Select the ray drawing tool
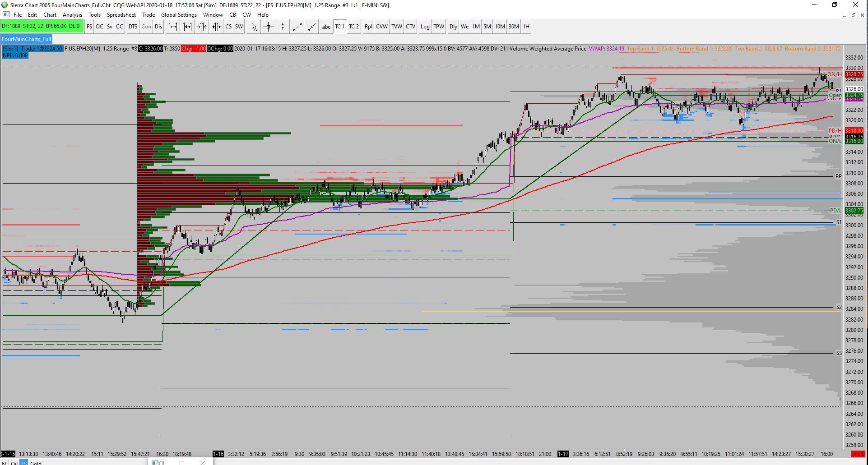 (x=312, y=27)
